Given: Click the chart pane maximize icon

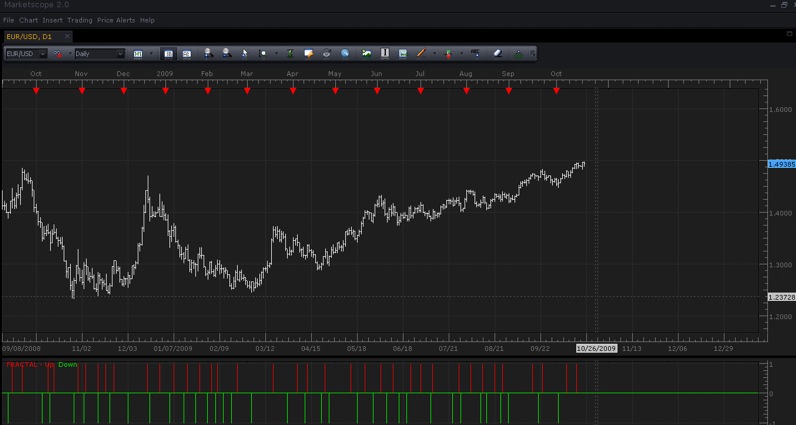Looking at the screenshot, I should tap(789, 33).
